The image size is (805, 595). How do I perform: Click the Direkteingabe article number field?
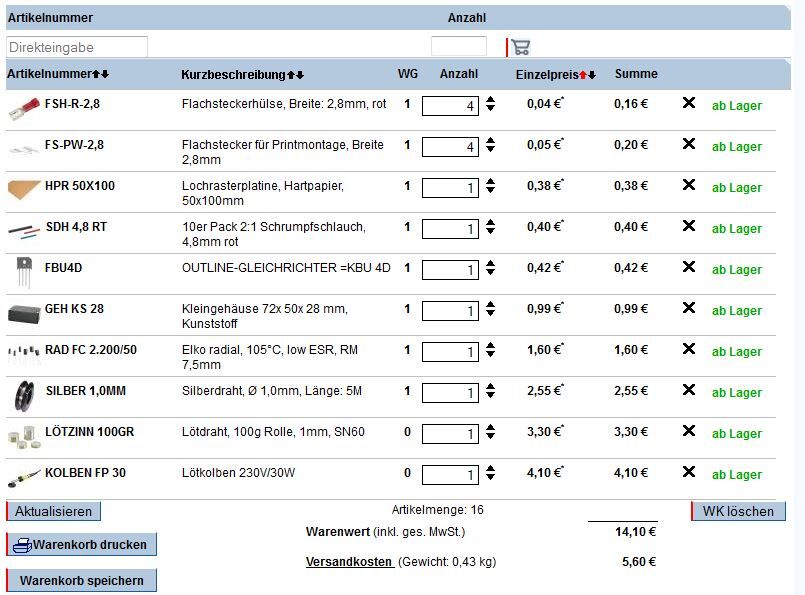pyautogui.click(x=77, y=47)
